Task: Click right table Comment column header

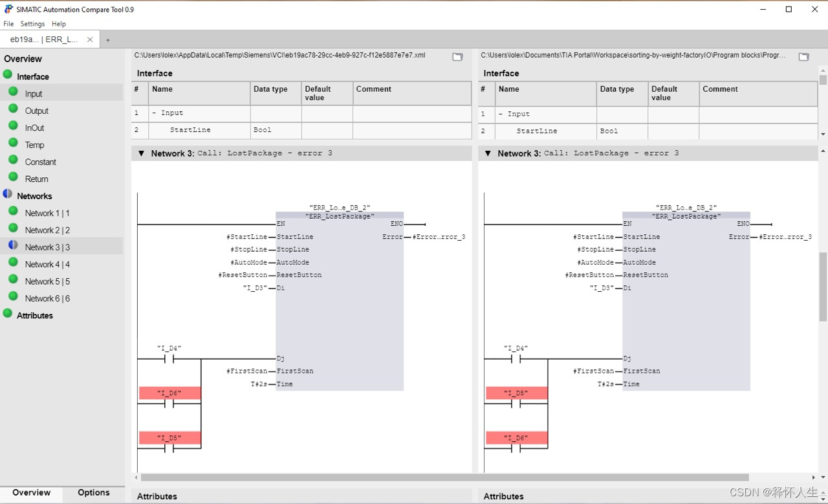Action: 759,94
